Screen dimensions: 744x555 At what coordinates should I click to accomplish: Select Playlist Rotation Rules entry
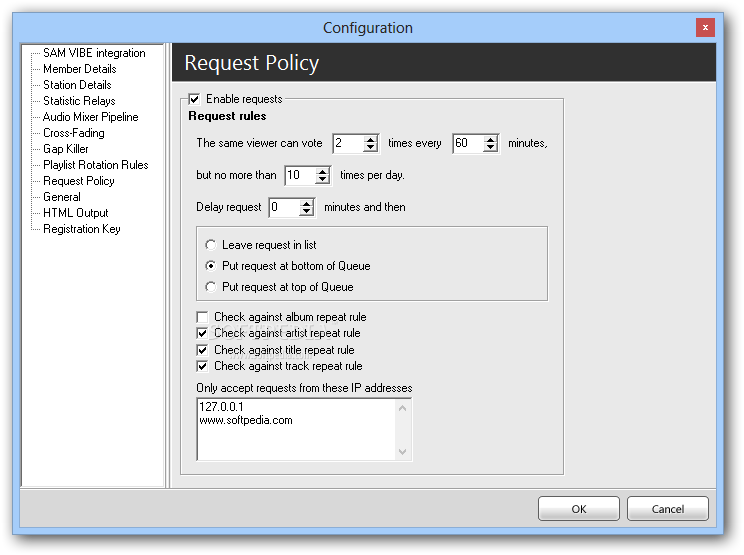coord(95,165)
